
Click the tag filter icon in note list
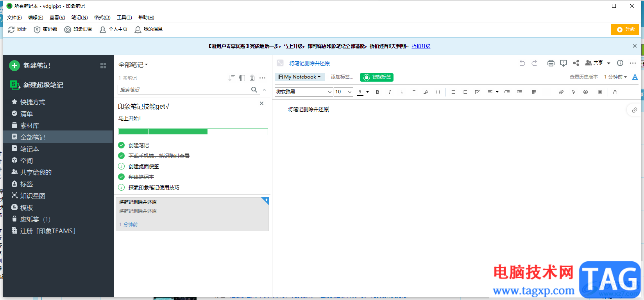click(x=252, y=78)
